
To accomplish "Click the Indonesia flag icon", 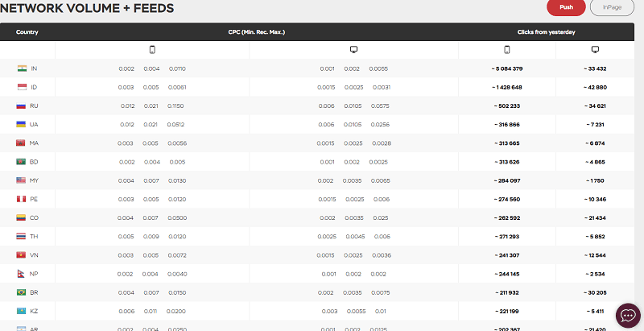I will tap(22, 87).
